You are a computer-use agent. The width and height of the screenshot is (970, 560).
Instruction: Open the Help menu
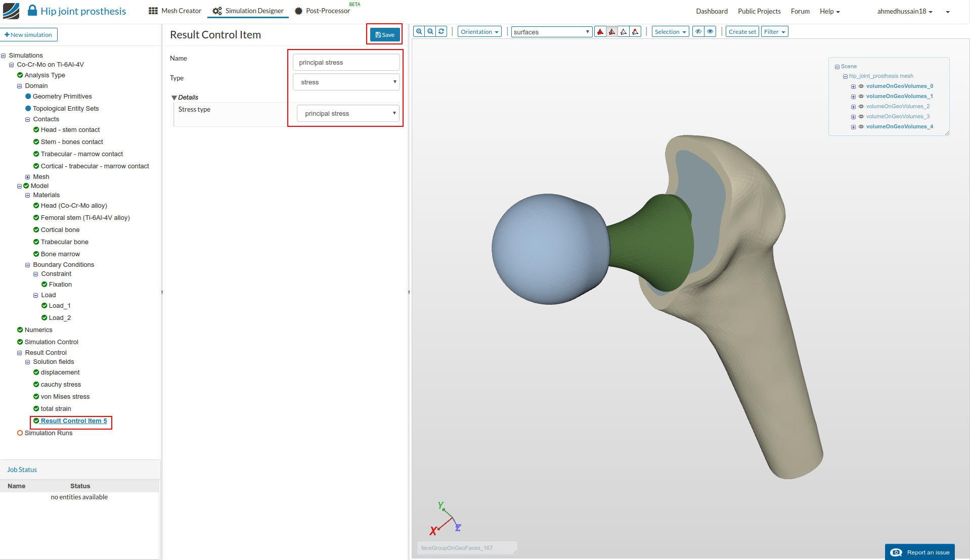click(x=829, y=11)
